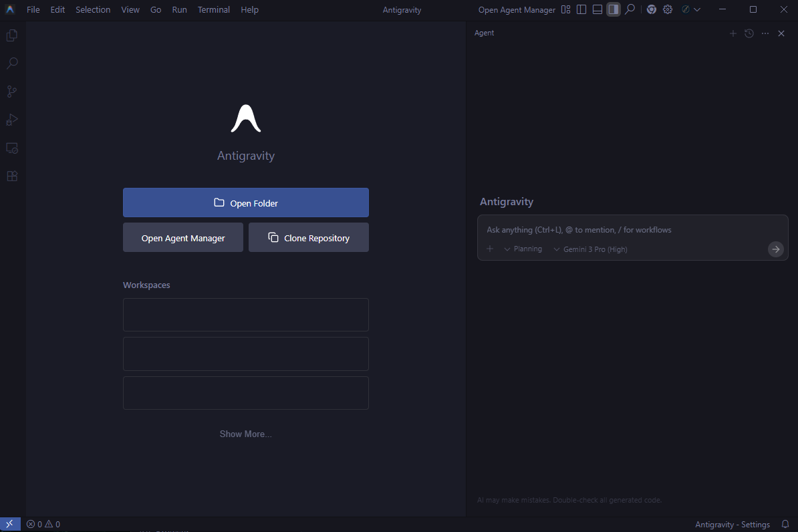798x532 pixels.
Task: Select the third workspace entry box
Action: coord(246,393)
